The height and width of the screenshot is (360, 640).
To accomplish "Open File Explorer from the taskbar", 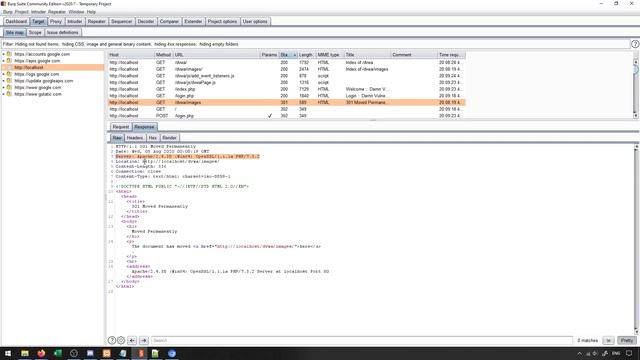I will click(25, 353).
